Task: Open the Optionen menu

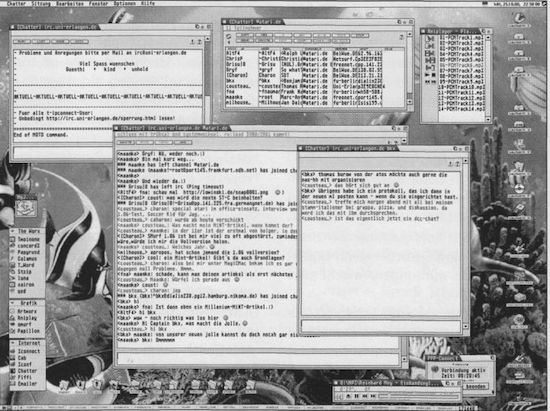Action: point(125,3)
